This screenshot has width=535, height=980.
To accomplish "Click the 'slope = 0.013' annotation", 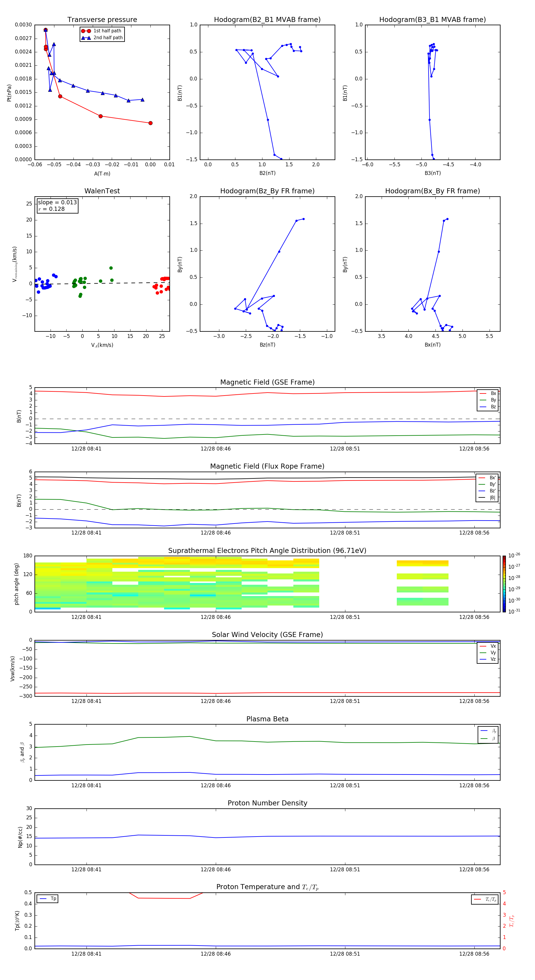I will (x=57, y=203).
